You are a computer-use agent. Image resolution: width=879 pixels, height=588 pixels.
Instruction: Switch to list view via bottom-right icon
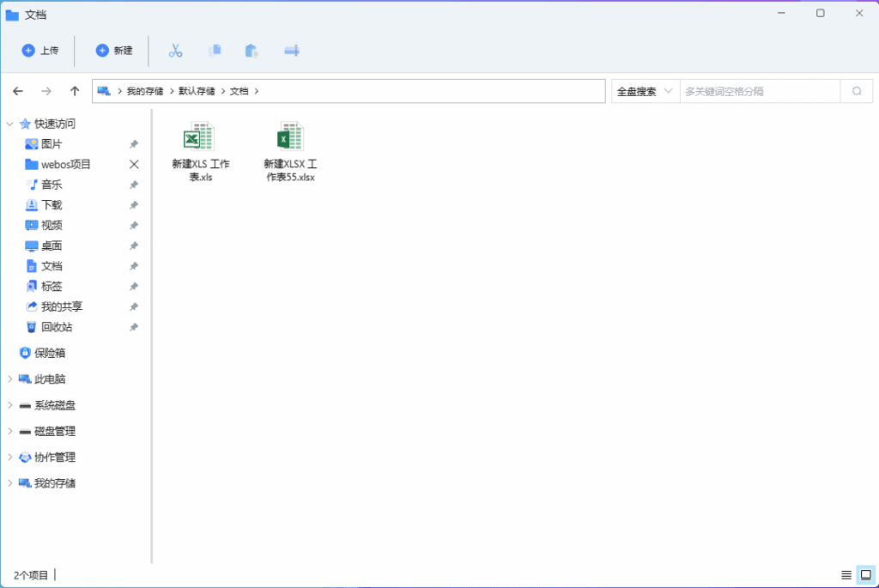847,574
